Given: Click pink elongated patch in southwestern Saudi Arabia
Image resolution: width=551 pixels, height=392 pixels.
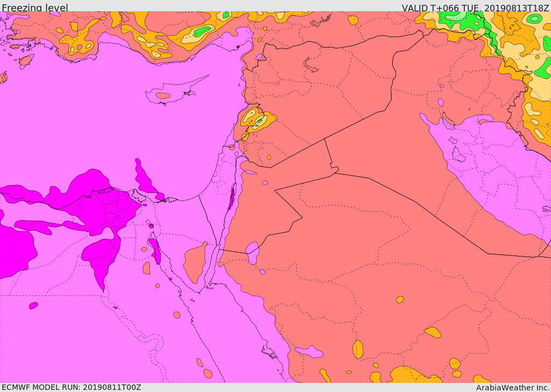Looking at the screenshot, I should pyautogui.click(x=310, y=352).
